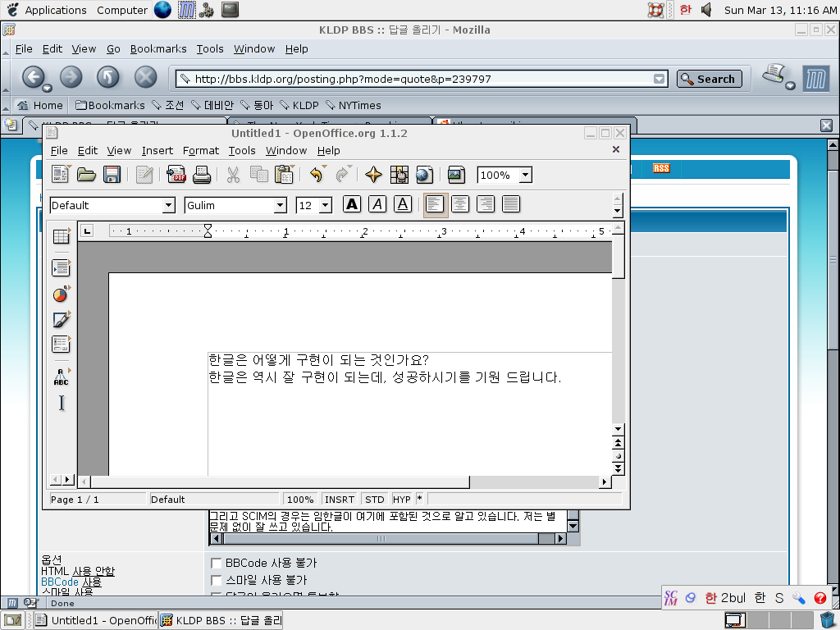Viewport: 840px width, 630px height.
Task: Click the web textarea horizontal scrollbar
Action: [x=388, y=538]
